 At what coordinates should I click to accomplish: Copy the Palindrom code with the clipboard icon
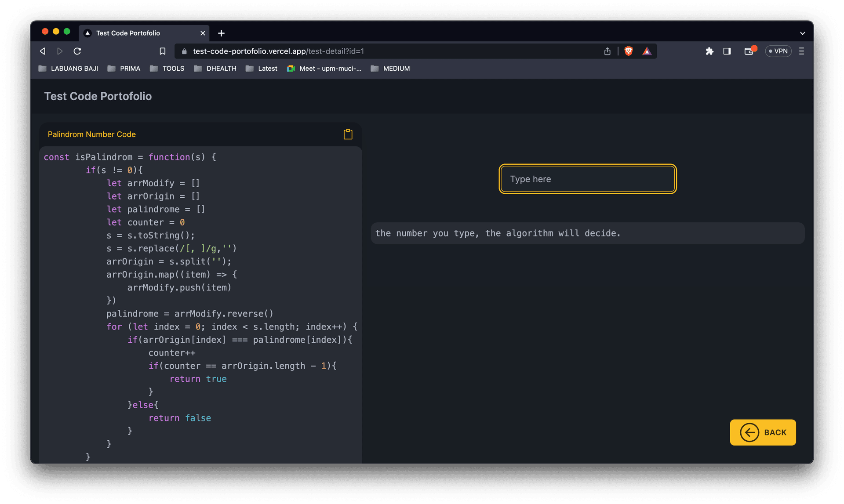348,134
